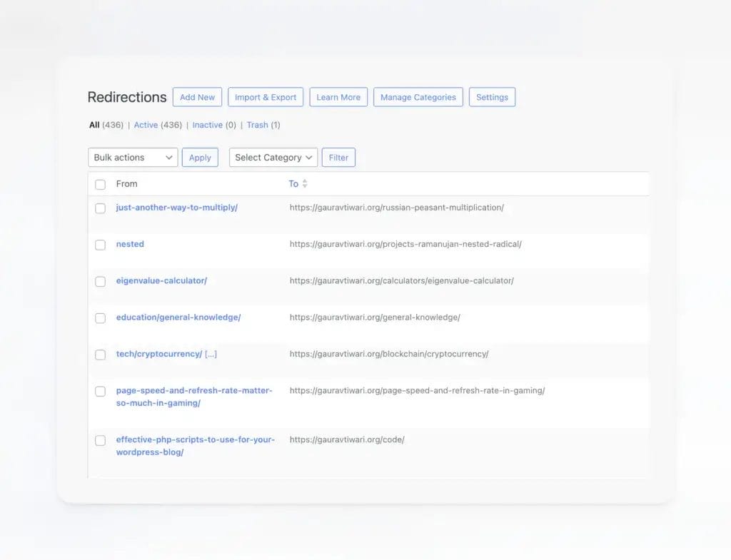
Task: View Inactive redirects
Action: (207, 124)
